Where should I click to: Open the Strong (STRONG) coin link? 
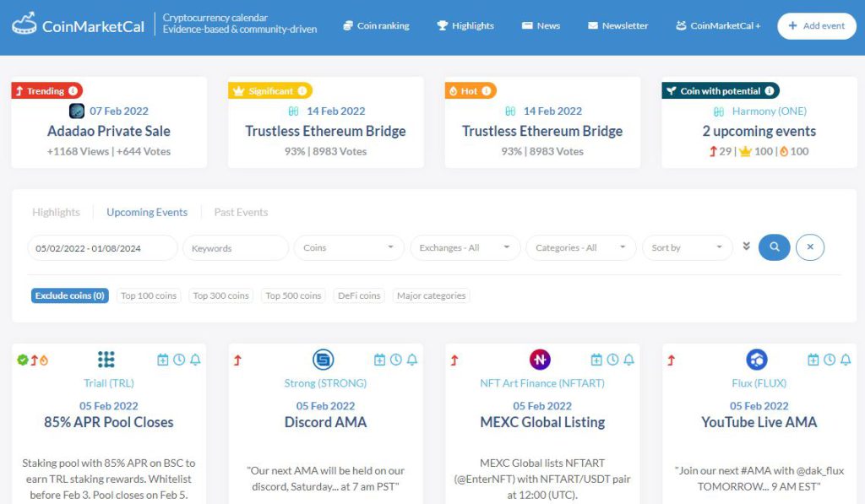click(325, 383)
